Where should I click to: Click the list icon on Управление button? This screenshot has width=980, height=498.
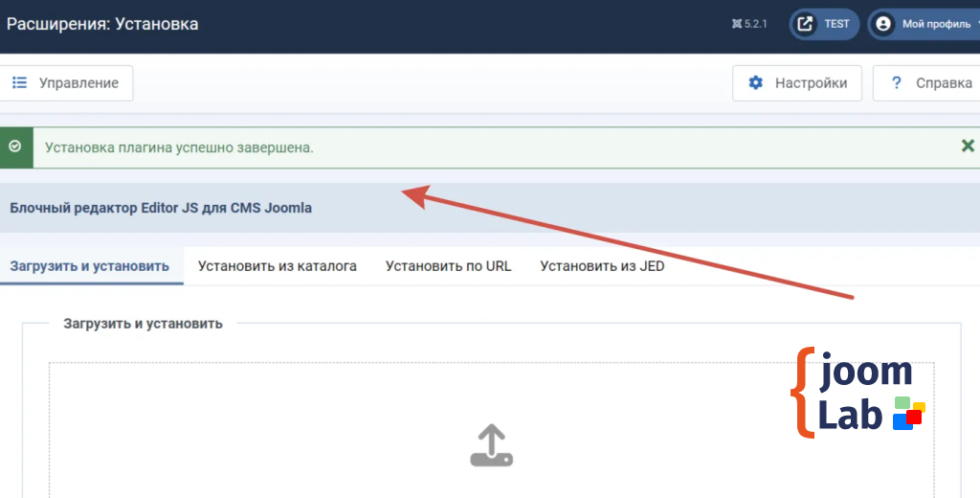(x=19, y=83)
